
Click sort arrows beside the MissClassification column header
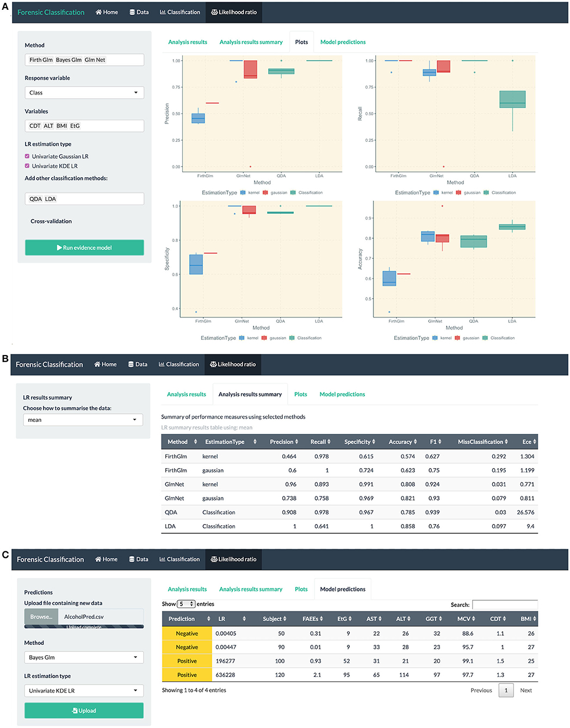coord(506,442)
